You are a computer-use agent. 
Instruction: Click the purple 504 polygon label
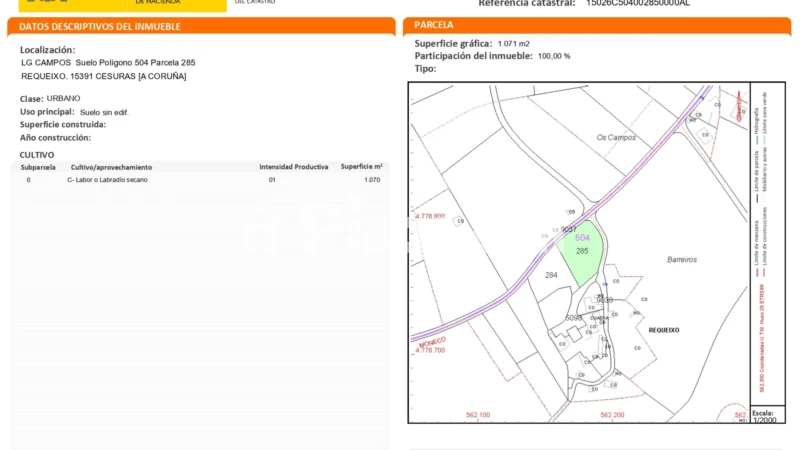point(582,238)
